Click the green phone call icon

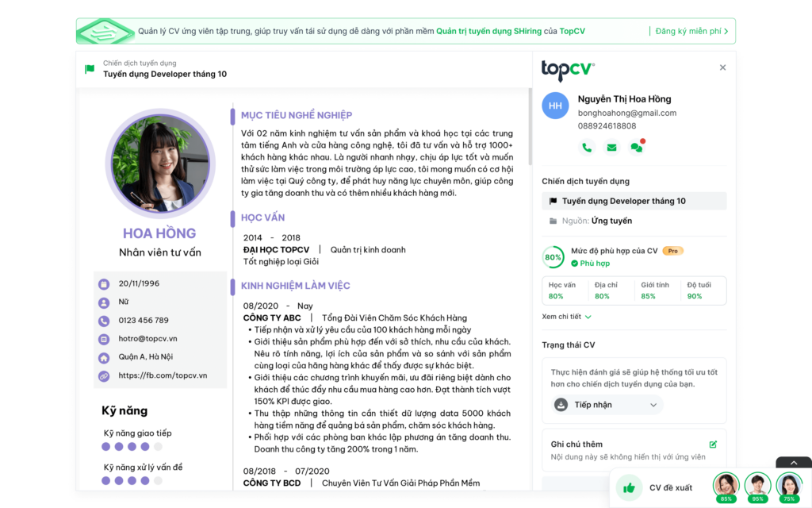click(587, 148)
